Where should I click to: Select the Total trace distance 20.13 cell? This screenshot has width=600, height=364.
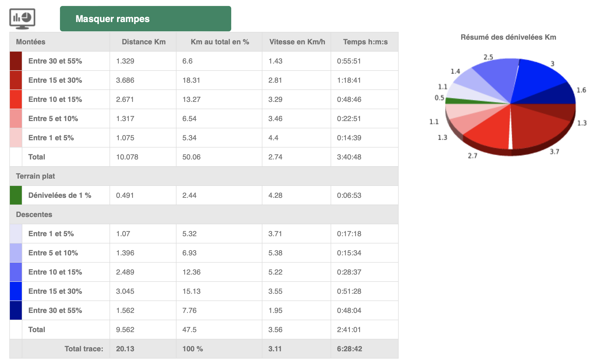tap(125, 349)
